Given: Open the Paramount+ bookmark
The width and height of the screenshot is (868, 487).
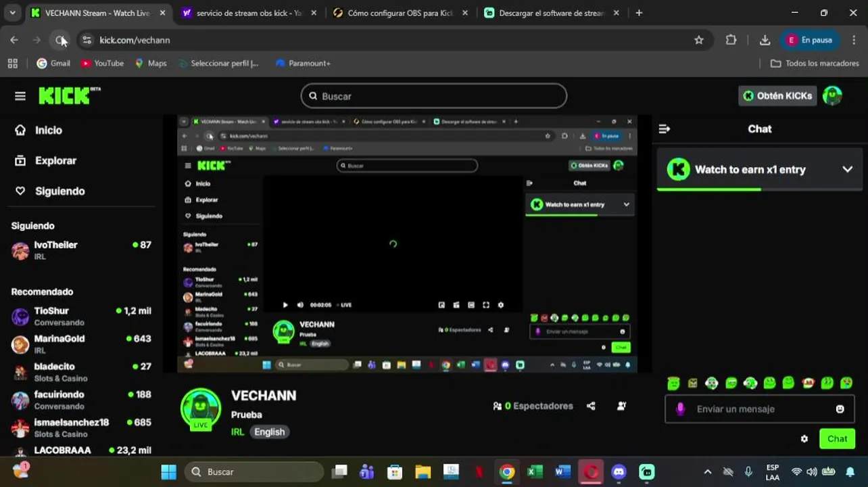Looking at the screenshot, I should (302, 63).
